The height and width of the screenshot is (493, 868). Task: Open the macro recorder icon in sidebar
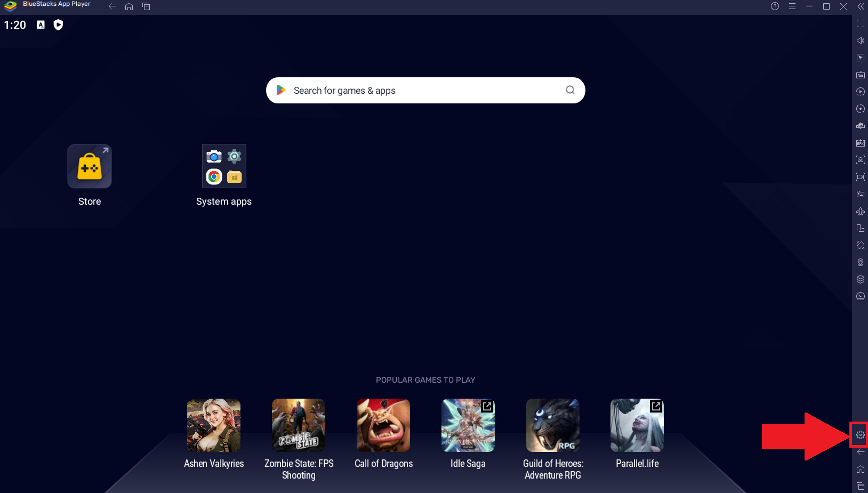click(860, 92)
